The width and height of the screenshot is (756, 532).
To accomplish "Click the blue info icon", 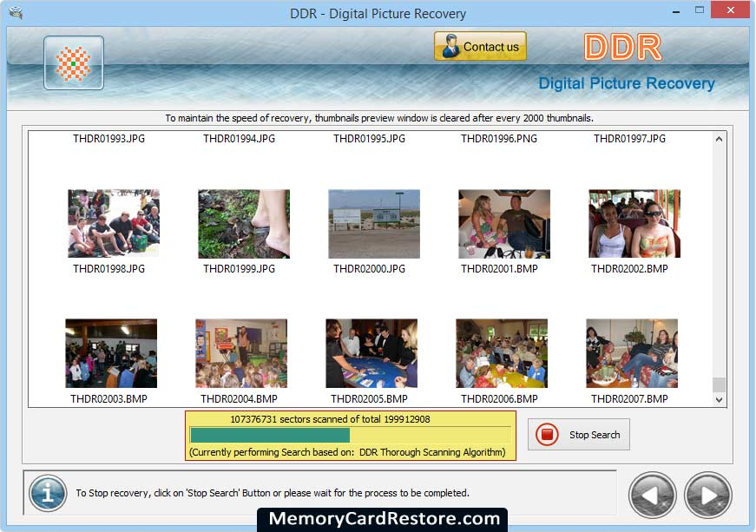I will point(48,493).
